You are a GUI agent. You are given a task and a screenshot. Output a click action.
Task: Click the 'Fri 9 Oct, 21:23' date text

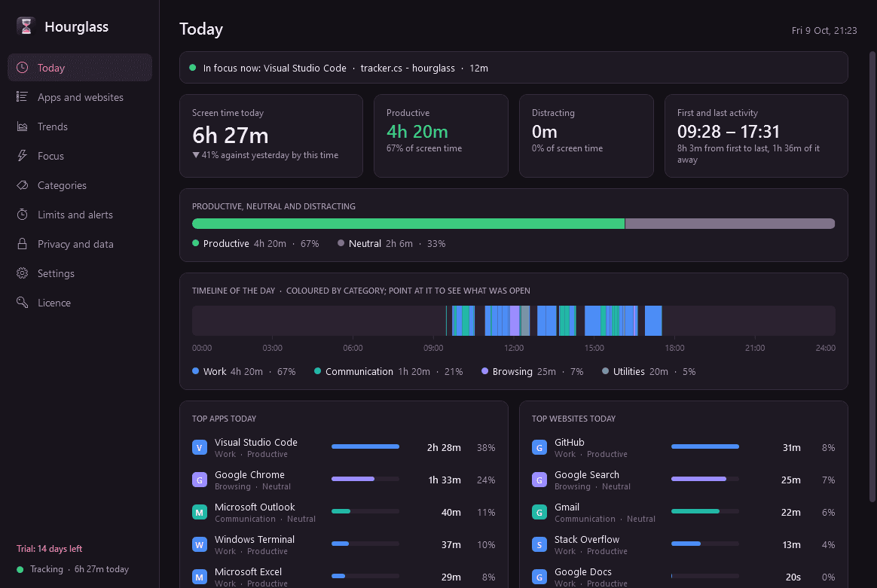point(824,31)
